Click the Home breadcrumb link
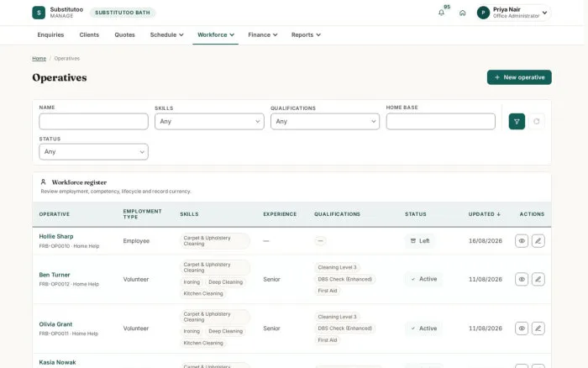The image size is (588, 368). 39,59
